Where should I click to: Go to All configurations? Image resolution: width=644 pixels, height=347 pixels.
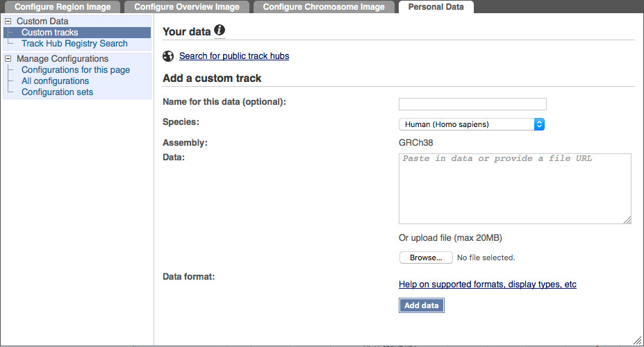pyautogui.click(x=55, y=81)
